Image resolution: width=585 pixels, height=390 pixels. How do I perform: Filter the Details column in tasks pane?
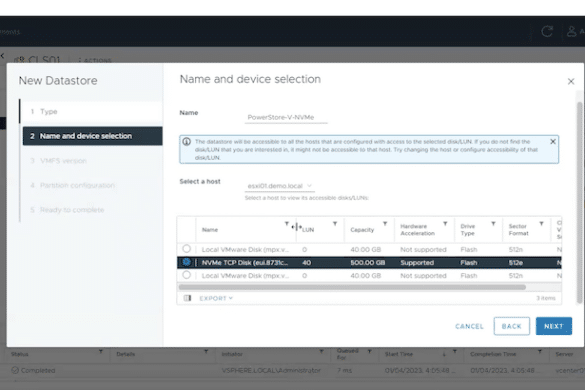pyautogui.click(x=206, y=352)
